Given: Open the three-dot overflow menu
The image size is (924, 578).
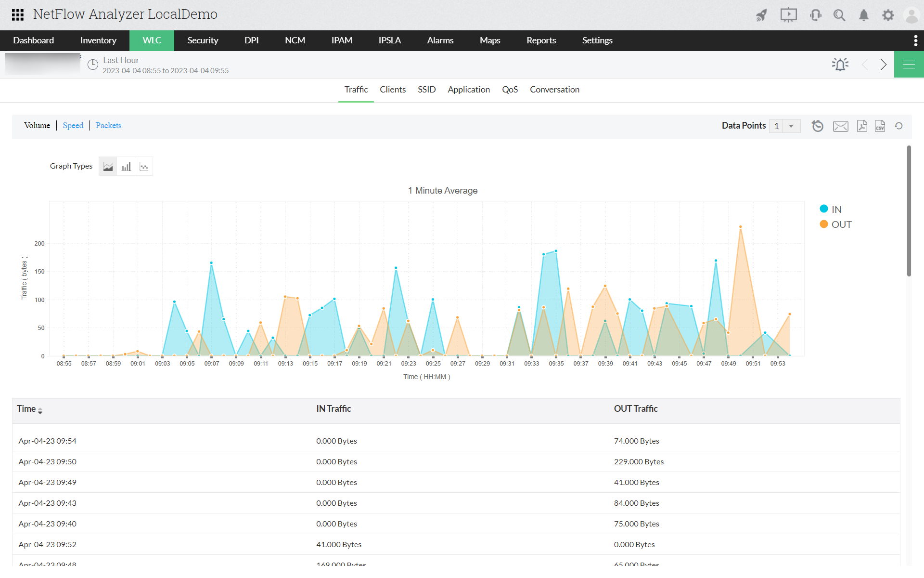Looking at the screenshot, I should click(915, 40).
